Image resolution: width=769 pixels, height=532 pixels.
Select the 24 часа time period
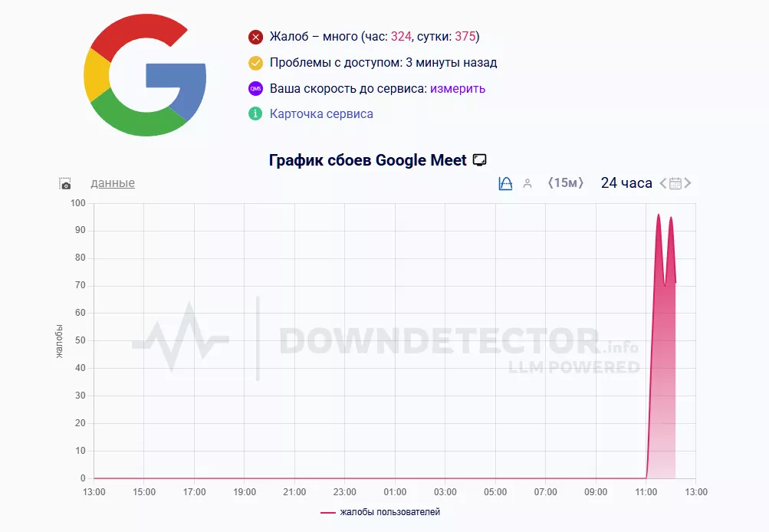click(x=625, y=182)
